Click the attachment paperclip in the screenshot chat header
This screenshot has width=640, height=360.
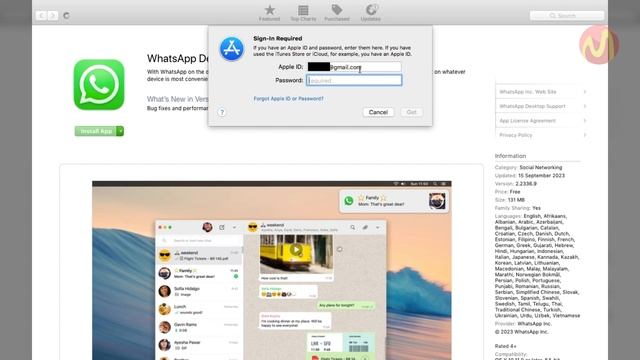pos(365,227)
